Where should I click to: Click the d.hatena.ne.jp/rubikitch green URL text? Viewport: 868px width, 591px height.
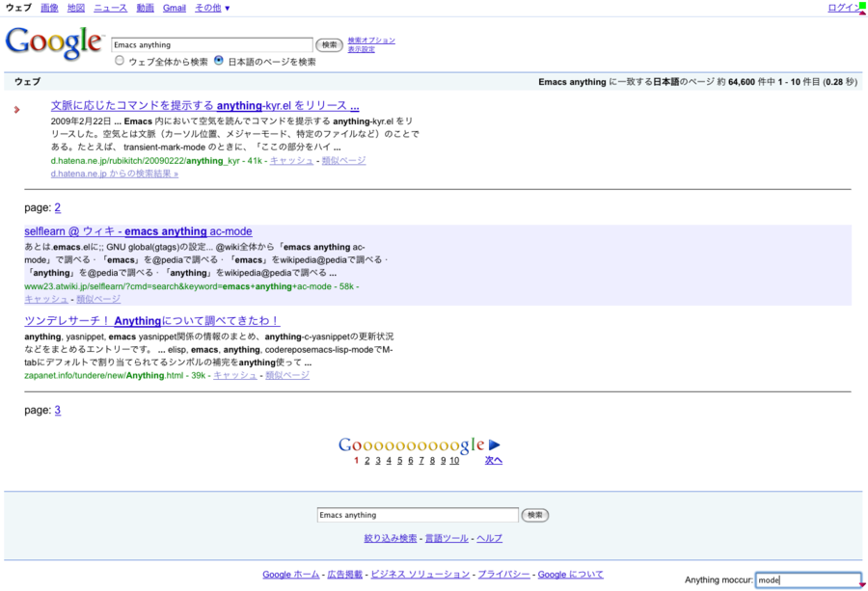click(145, 160)
